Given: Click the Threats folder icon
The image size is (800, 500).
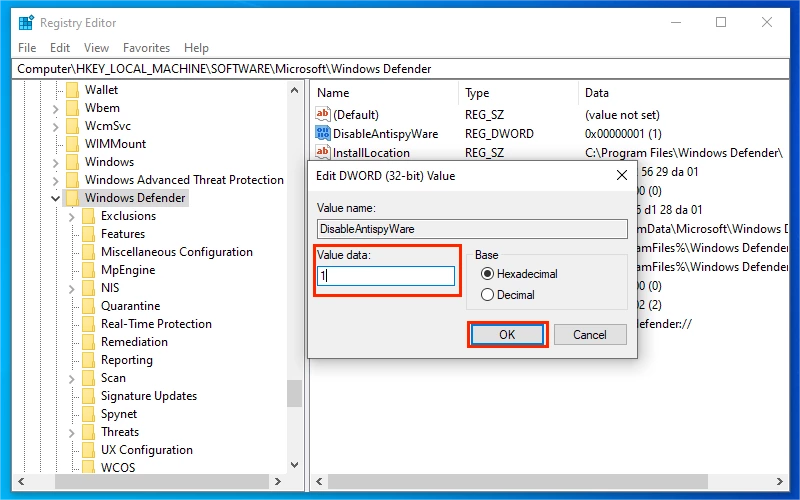Looking at the screenshot, I should click(x=89, y=432).
